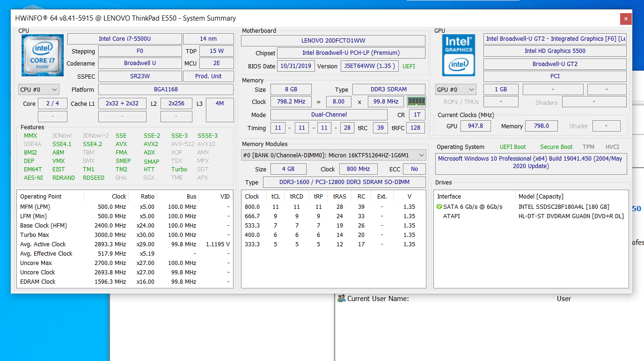Viewport: 644px width, 361px height.
Task: Select the 800.0 clock timing row
Action: click(x=333, y=206)
